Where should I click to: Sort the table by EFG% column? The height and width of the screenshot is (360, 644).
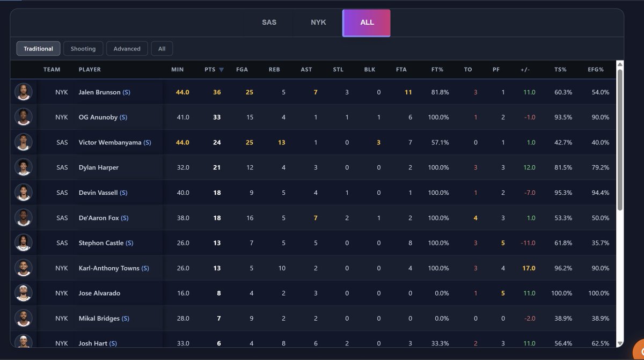pos(595,70)
